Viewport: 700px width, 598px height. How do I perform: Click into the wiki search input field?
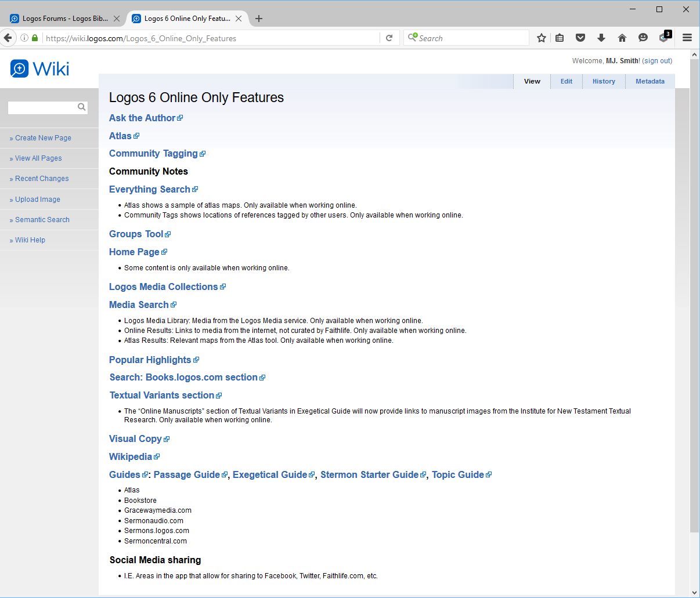(x=42, y=107)
